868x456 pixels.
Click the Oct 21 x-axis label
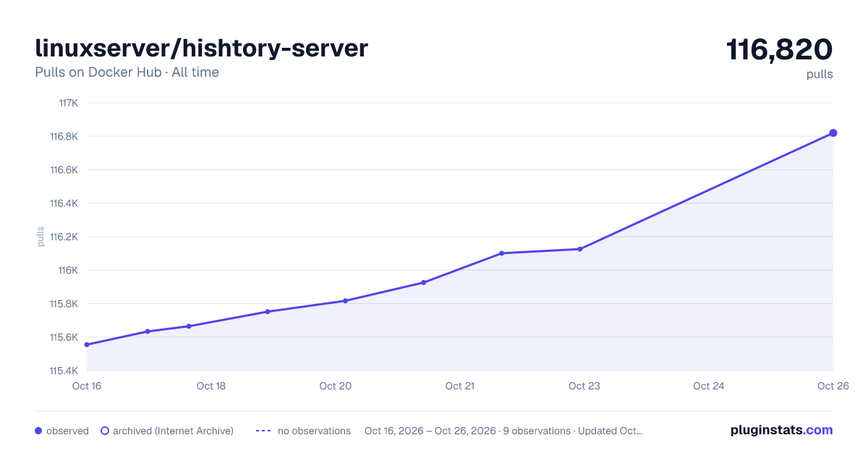click(460, 386)
